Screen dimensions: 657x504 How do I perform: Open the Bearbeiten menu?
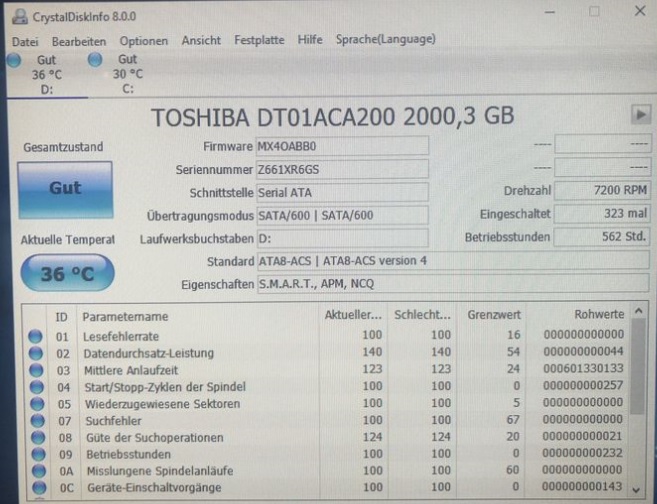[79, 42]
